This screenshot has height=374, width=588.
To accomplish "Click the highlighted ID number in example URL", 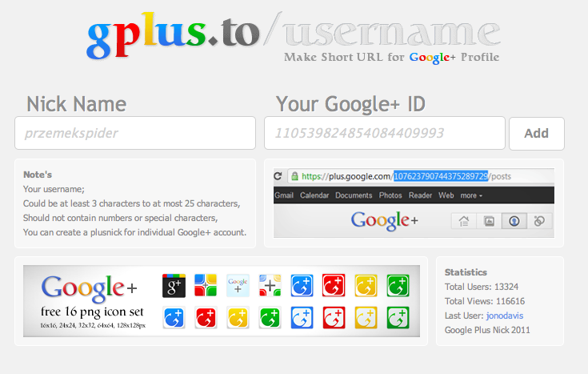I will pyautogui.click(x=441, y=176).
